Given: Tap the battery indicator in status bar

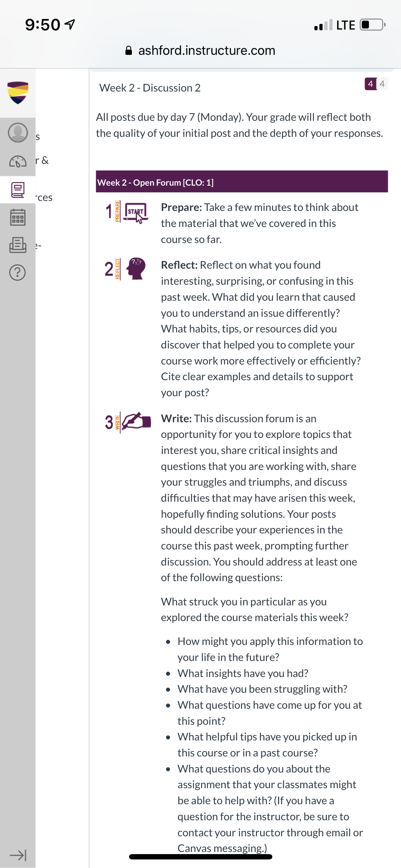Looking at the screenshot, I should tap(372, 25).
